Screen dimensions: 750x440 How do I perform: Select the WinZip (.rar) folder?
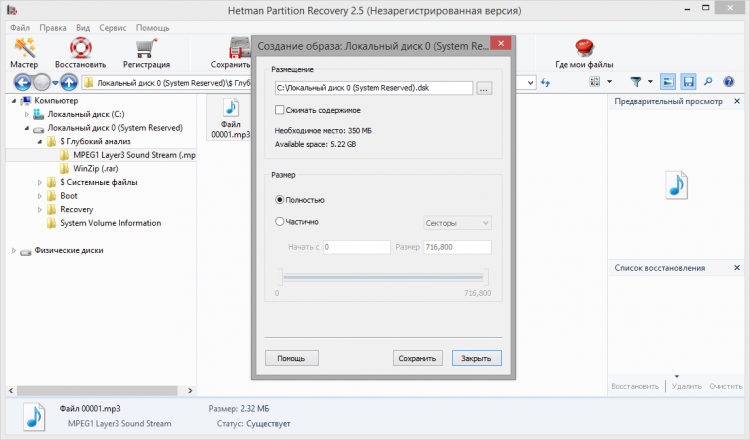pyautogui.click(x=89, y=169)
